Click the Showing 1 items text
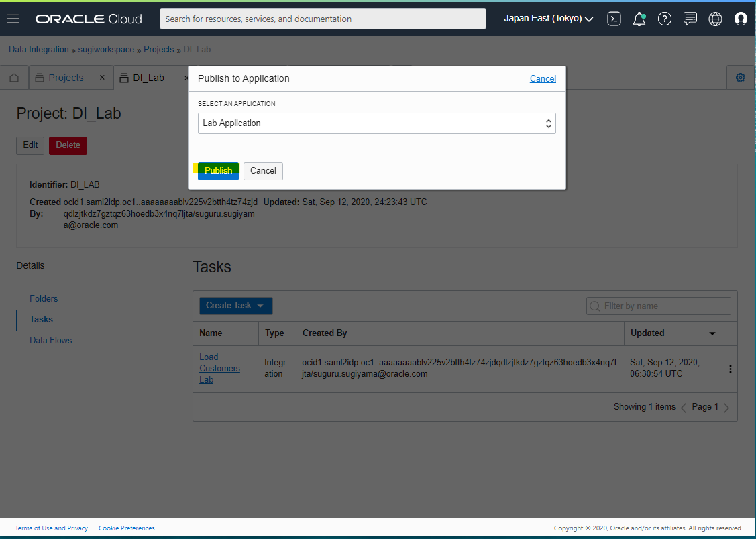The image size is (756, 539). (644, 407)
